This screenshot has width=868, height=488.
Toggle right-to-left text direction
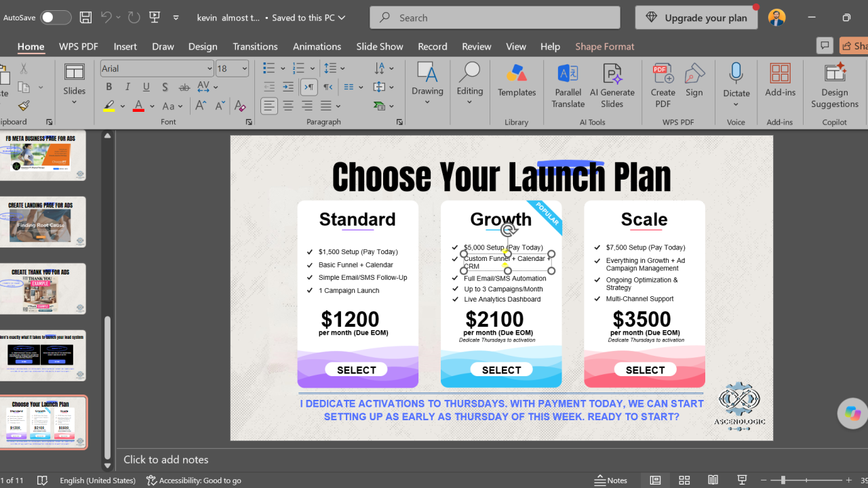coord(328,87)
